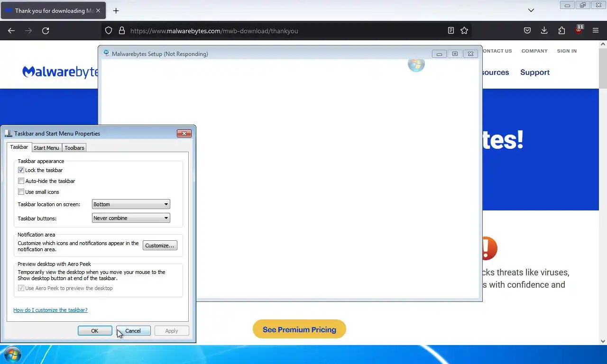
Task: Click the Apply button
Action: click(172, 331)
